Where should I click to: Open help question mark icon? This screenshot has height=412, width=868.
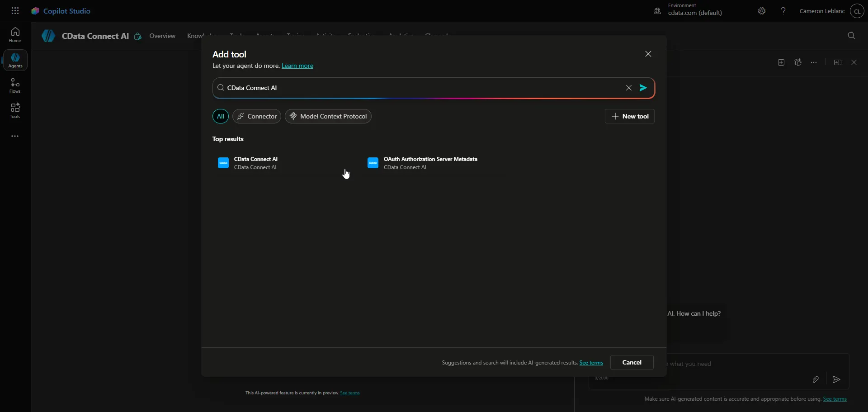(x=783, y=11)
